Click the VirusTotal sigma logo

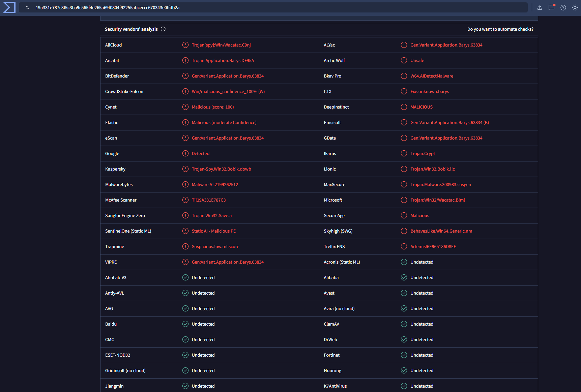coord(9,7)
